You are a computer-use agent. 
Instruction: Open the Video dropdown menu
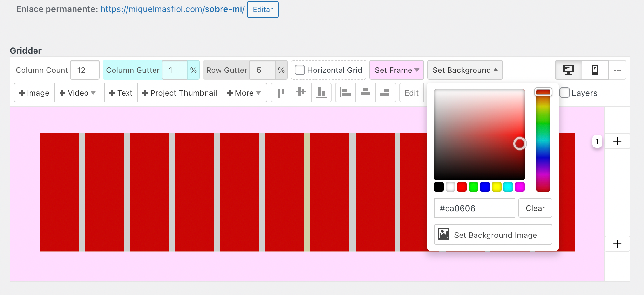79,93
